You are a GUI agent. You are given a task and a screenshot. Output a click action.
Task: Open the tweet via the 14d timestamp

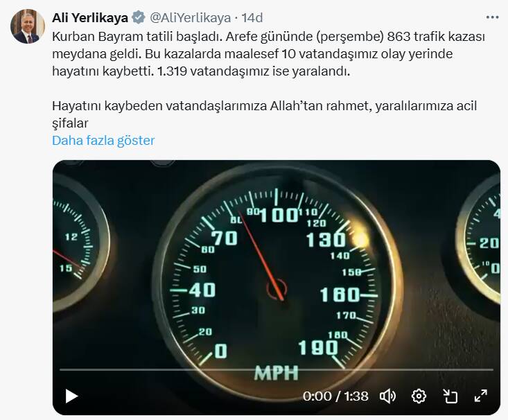(252, 17)
